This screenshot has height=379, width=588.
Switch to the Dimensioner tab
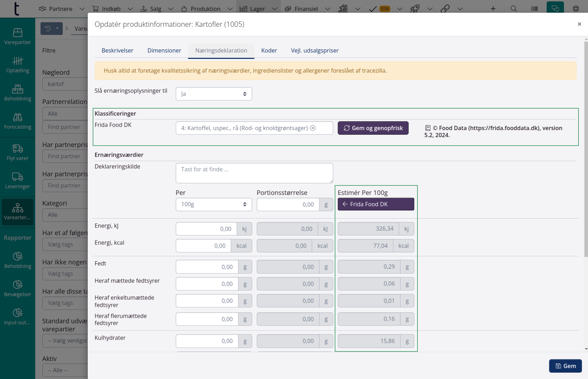[164, 50]
